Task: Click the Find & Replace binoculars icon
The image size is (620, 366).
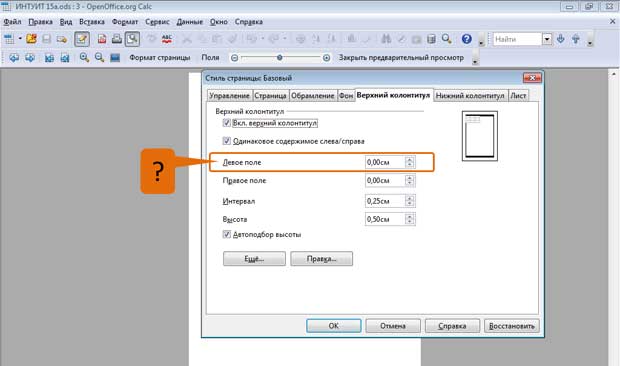Action: click(386, 39)
